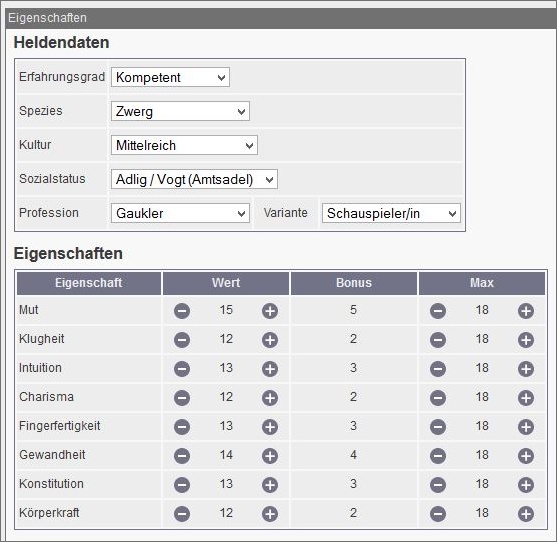Increase the Mut value with plus icon

tap(270, 311)
